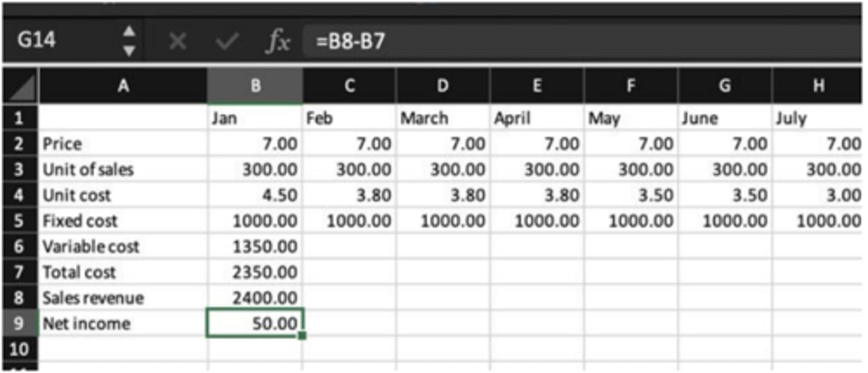Viewport: 868px width, 373px height.
Task: Click the Variable cost value 1350.00
Action: point(255,246)
